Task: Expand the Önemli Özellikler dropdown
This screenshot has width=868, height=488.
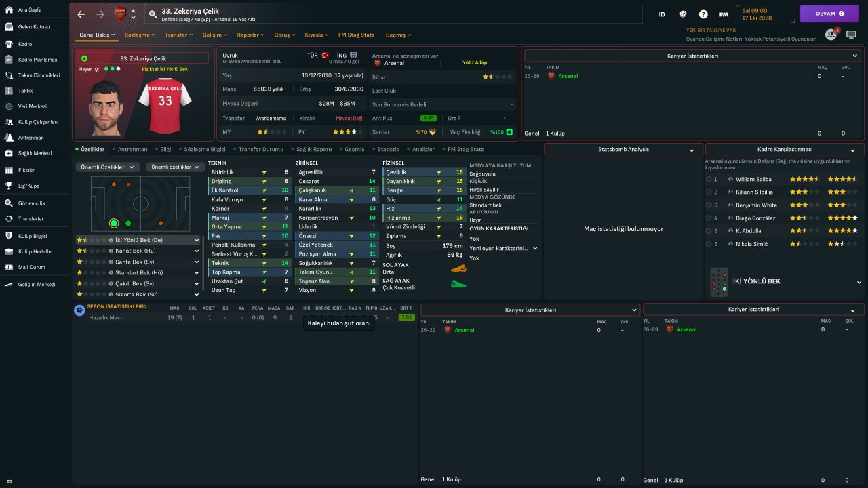Action: (x=108, y=167)
